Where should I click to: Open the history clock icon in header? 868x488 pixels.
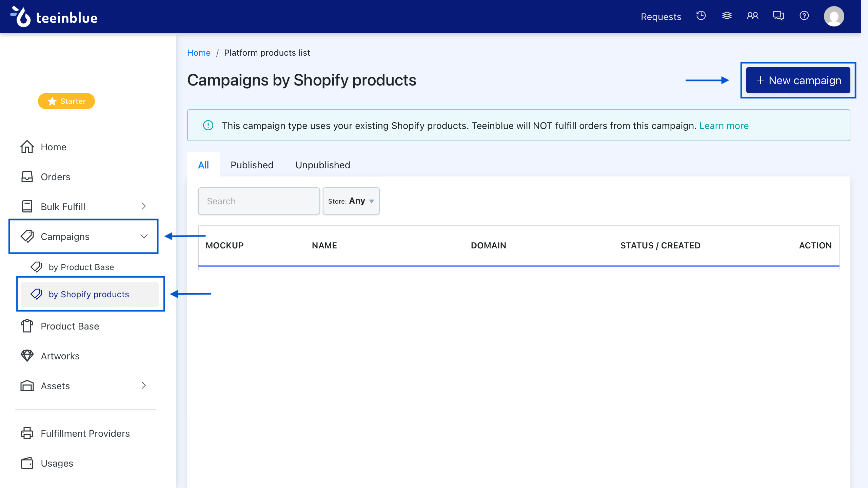(x=701, y=16)
